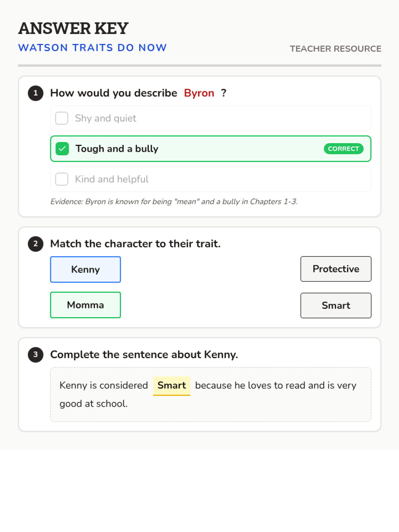Image resolution: width=399 pixels, height=532 pixels.
Task: Check the 'Shy and quiet' checkbox
Action: [62, 118]
